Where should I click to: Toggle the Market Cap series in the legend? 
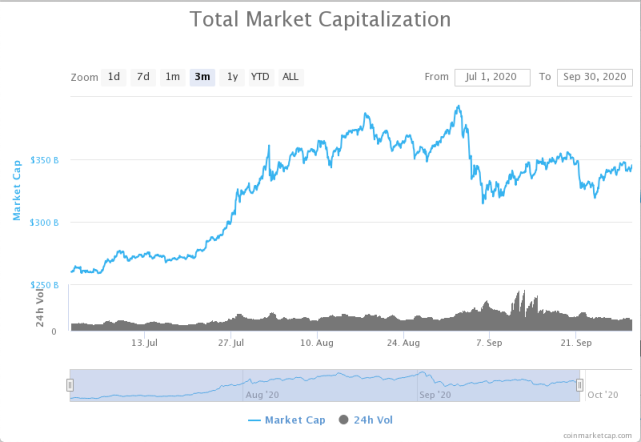coord(293,419)
